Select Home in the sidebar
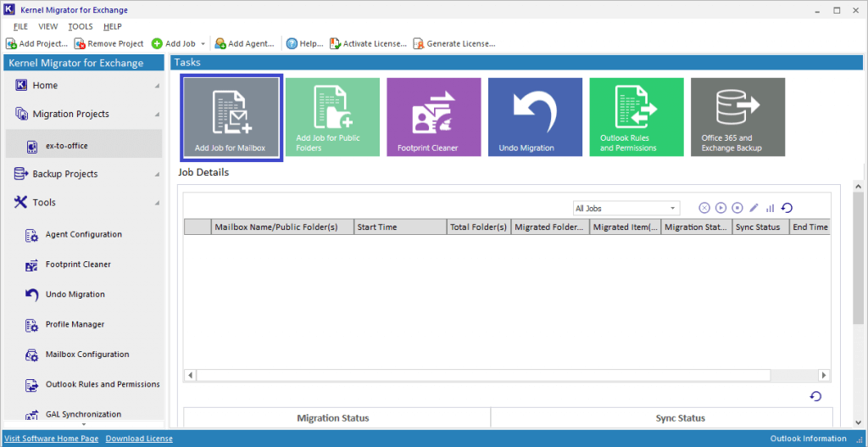This screenshot has width=868, height=447. coord(84,86)
